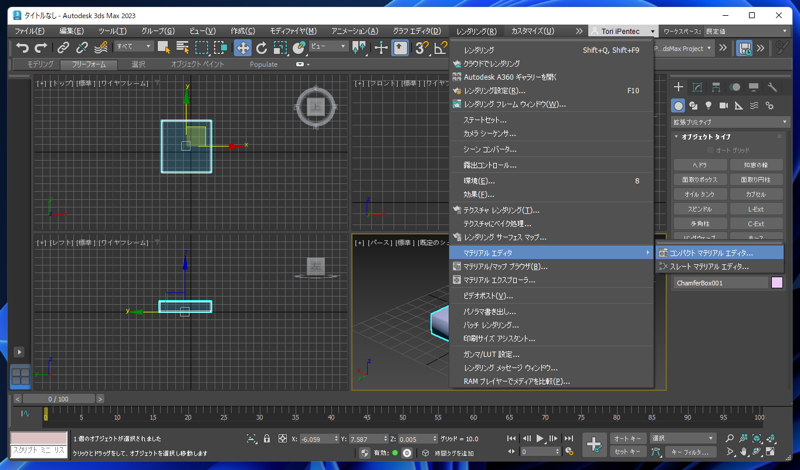Click the Bind to Space Warp icon
Viewport: 800px width, 470px height.
pos(101,48)
